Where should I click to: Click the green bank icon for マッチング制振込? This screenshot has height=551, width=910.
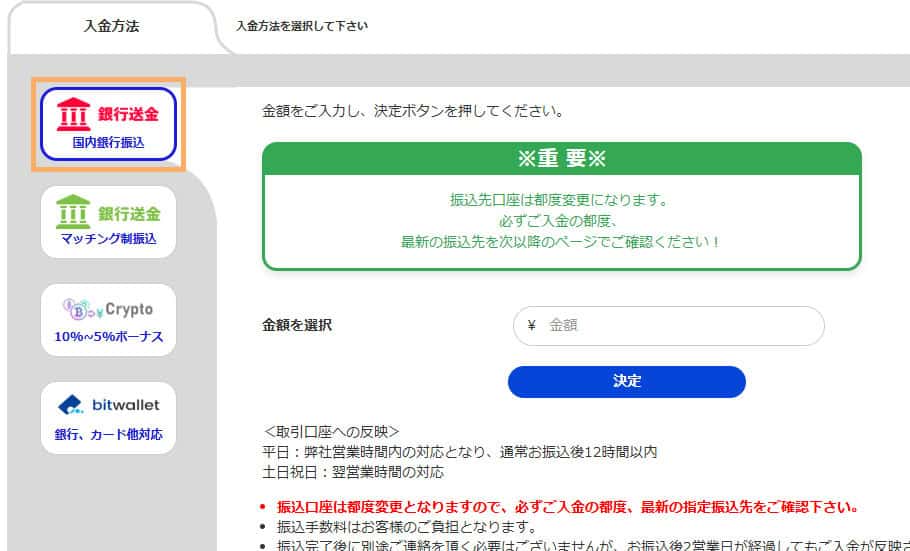(x=73, y=212)
